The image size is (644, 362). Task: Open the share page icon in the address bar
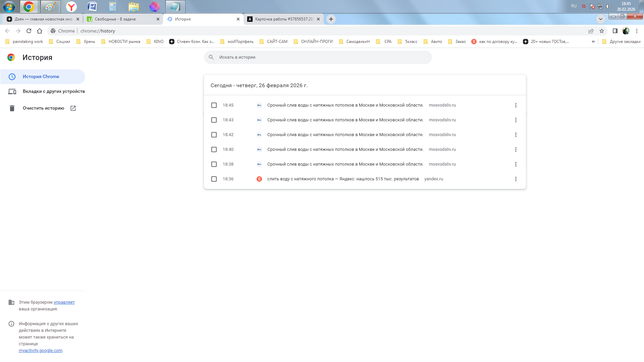click(591, 31)
